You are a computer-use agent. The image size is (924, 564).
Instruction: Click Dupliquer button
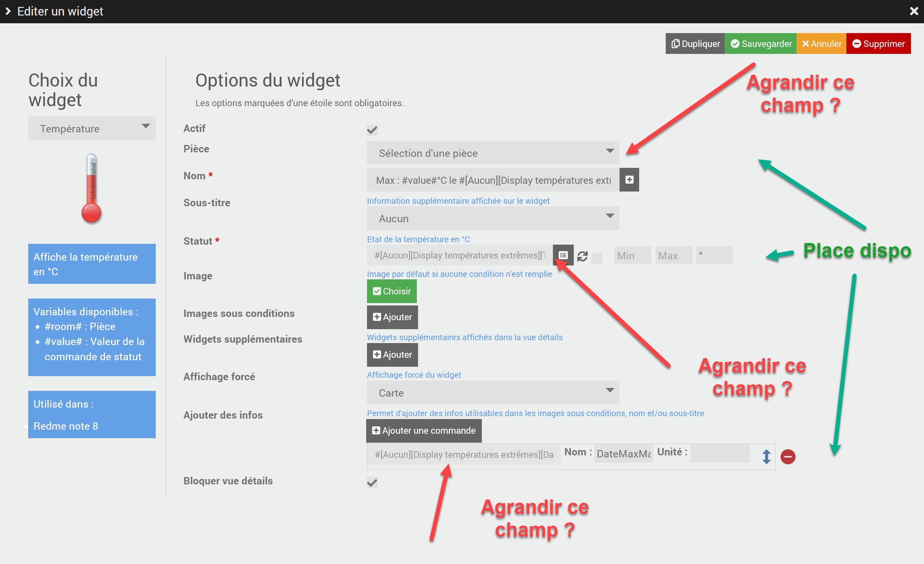point(695,44)
